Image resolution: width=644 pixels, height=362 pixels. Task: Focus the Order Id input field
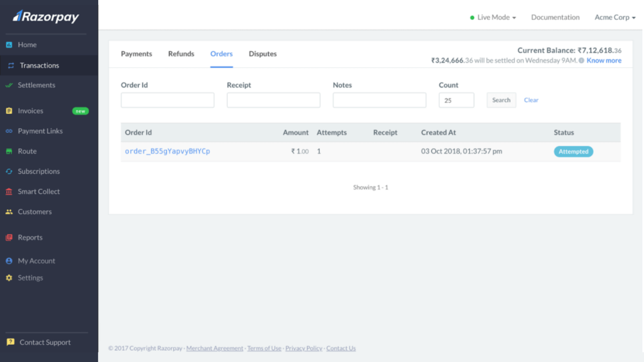[x=167, y=100]
